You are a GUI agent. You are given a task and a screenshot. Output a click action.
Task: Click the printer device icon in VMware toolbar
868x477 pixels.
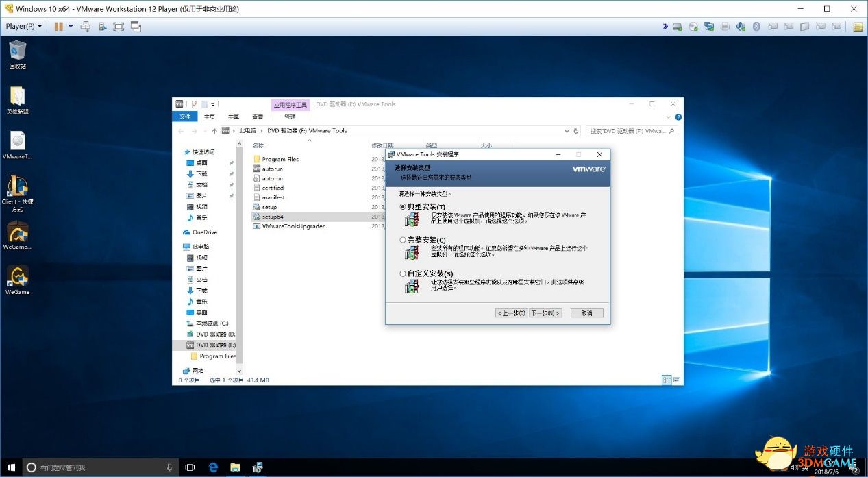click(725, 27)
